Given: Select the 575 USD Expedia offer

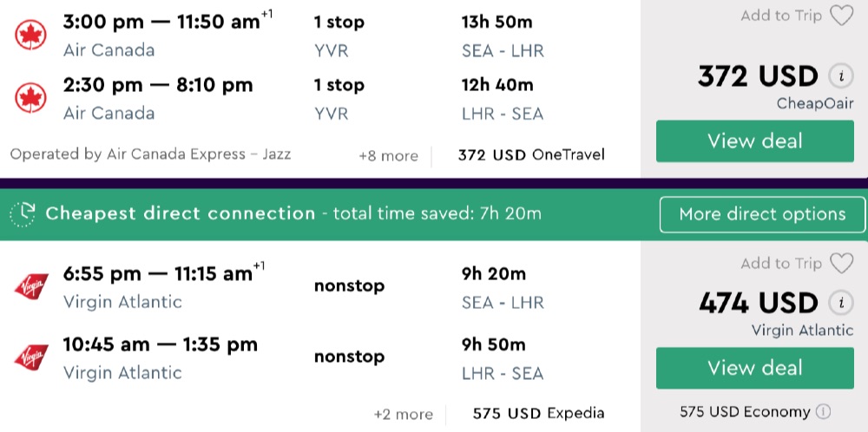Looking at the screenshot, I should (x=538, y=413).
